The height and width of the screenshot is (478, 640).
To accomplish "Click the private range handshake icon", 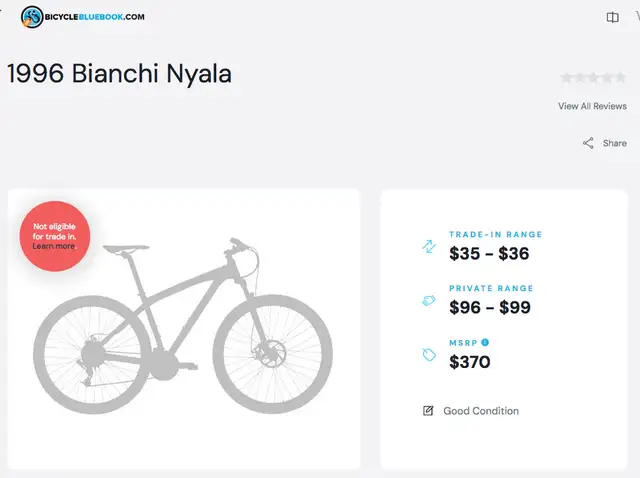I will [429, 301].
